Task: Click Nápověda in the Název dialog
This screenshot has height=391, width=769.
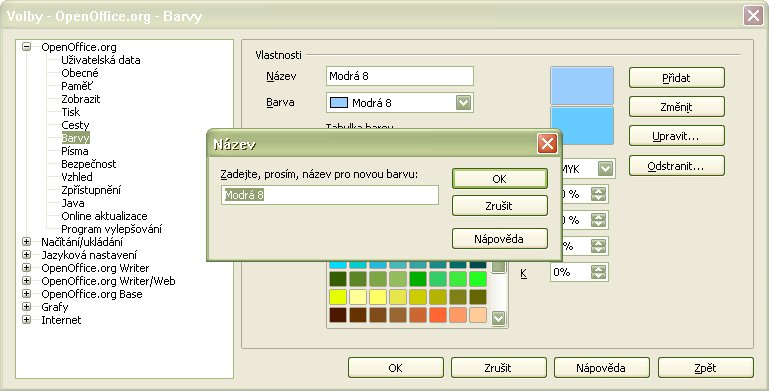Action: (499, 239)
